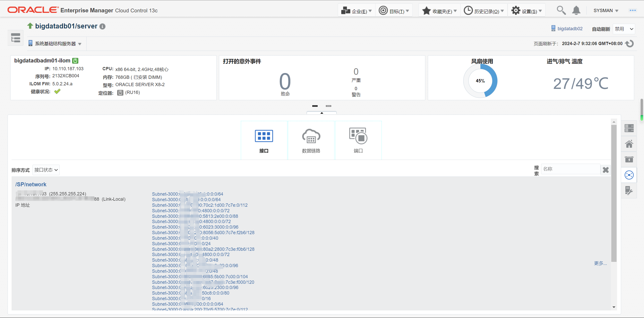
Task: Focus the 名称 search input field
Action: [x=571, y=169]
